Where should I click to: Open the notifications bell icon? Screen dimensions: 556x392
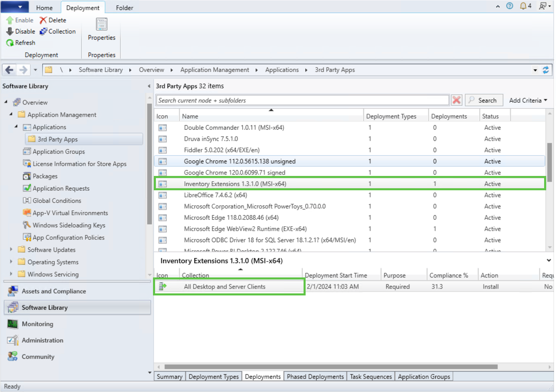[x=523, y=6]
